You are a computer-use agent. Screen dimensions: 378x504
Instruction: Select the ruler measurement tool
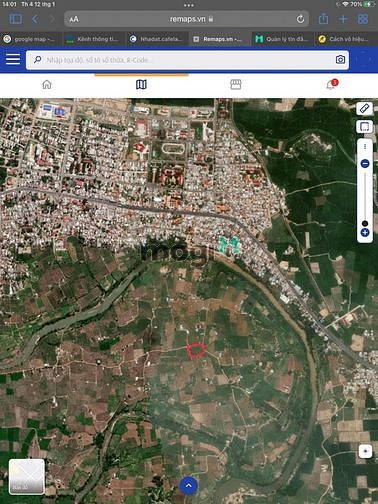tap(365, 109)
